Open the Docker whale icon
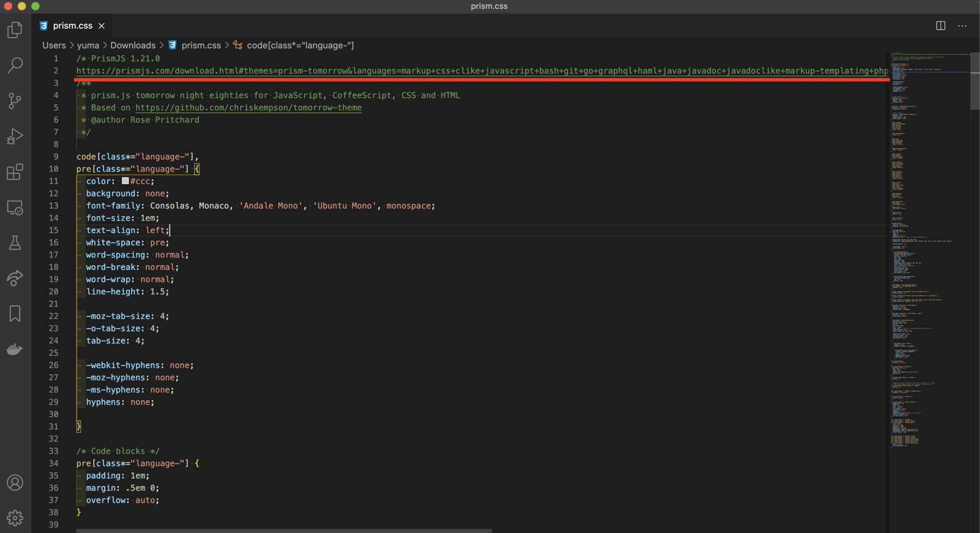The image size is (980, 533). tap(15, 349)
